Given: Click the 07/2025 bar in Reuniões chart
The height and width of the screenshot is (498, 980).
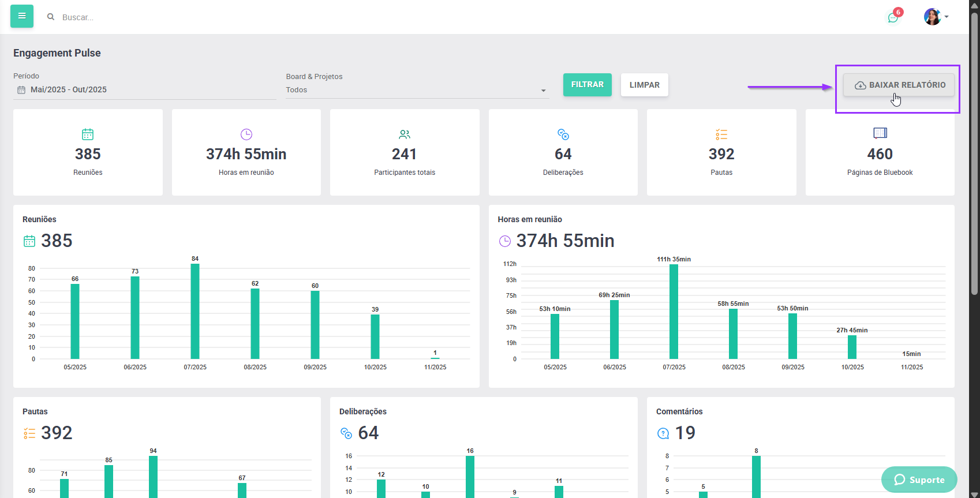Looking at the screenshot, I should [195, 312].
